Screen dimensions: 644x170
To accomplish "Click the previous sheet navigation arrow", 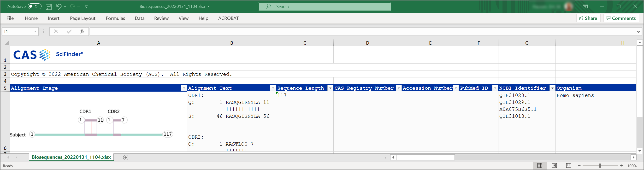I will tap(8, 157).
